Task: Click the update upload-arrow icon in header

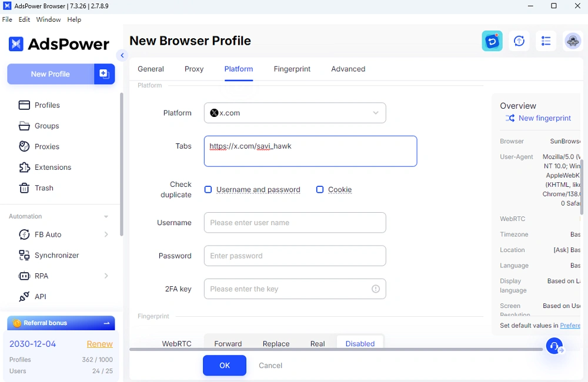Action: pyautogui.click(x=519, y=41)
